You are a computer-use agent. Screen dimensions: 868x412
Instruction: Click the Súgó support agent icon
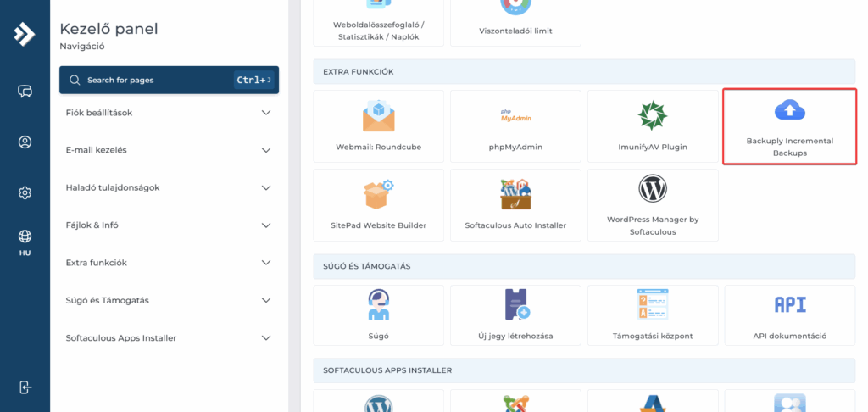(379, 304)
